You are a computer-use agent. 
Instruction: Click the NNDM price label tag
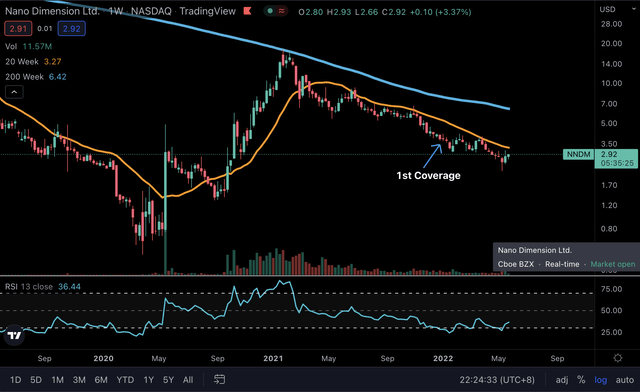coord(578,154)
